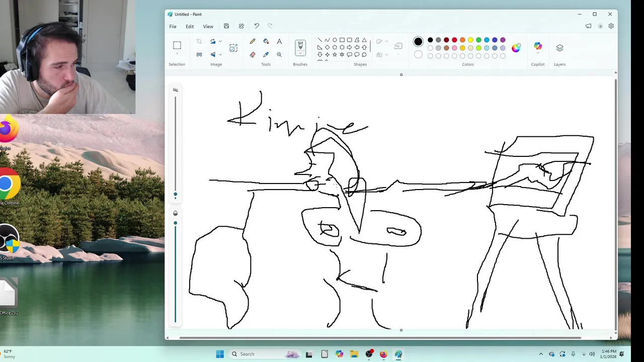644x362 pixels.
Task: Select the Fill bucket tool
Action: (266, 41)
